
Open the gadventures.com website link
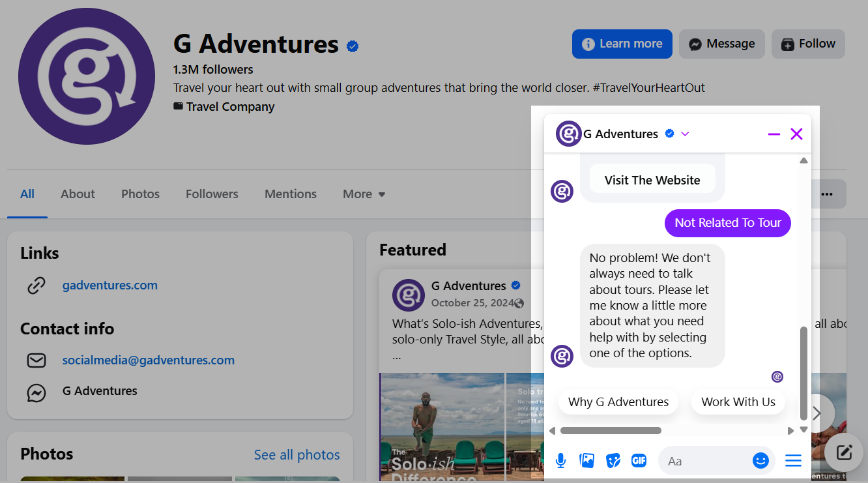(109, 285)
